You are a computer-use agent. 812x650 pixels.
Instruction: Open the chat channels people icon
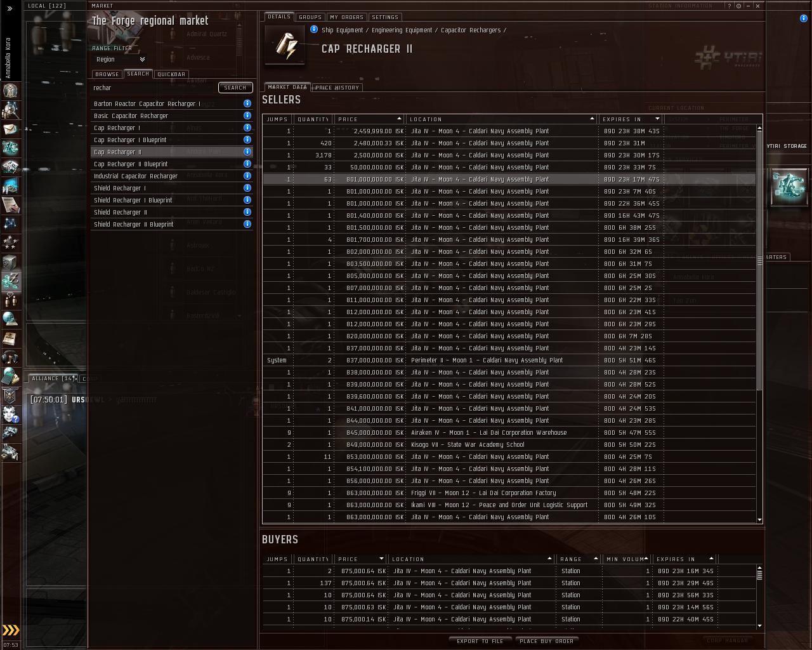(x=11, y=300)
